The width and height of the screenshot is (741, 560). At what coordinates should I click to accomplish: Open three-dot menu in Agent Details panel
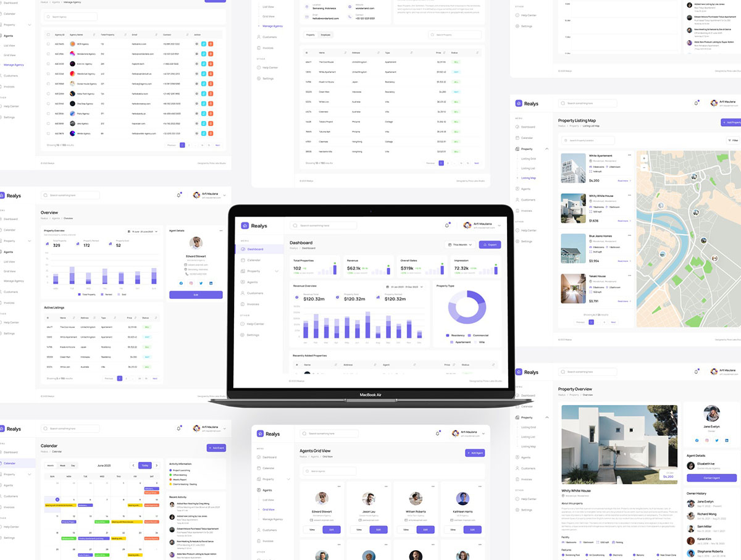220,230
